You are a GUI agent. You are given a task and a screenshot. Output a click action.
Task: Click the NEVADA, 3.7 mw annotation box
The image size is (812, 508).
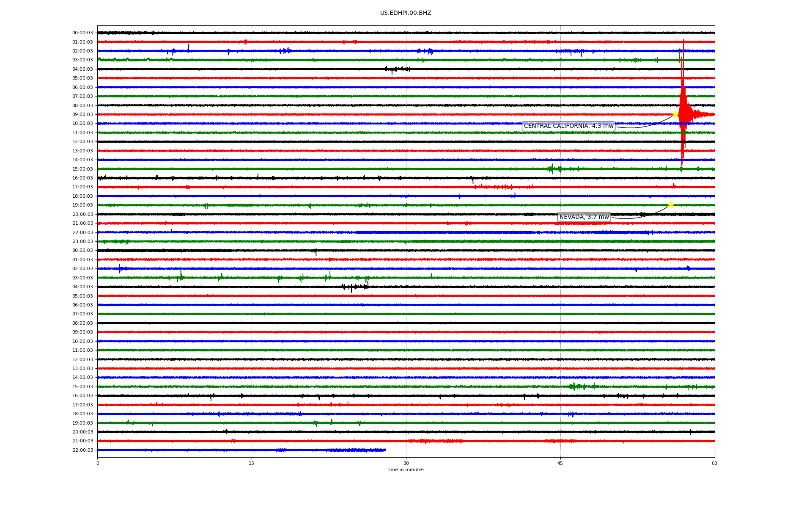click(x=584, y=217)
